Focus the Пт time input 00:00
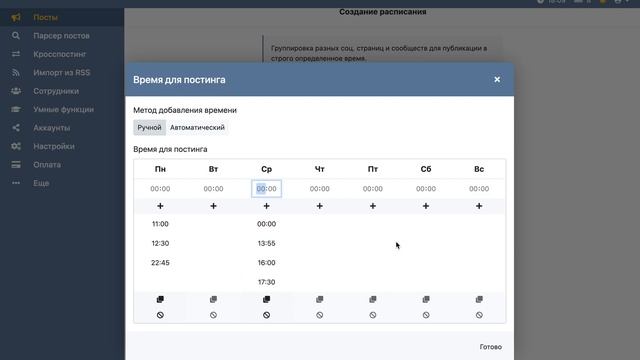This screenshot has height=360, width=640. click(x=373, y=189)
